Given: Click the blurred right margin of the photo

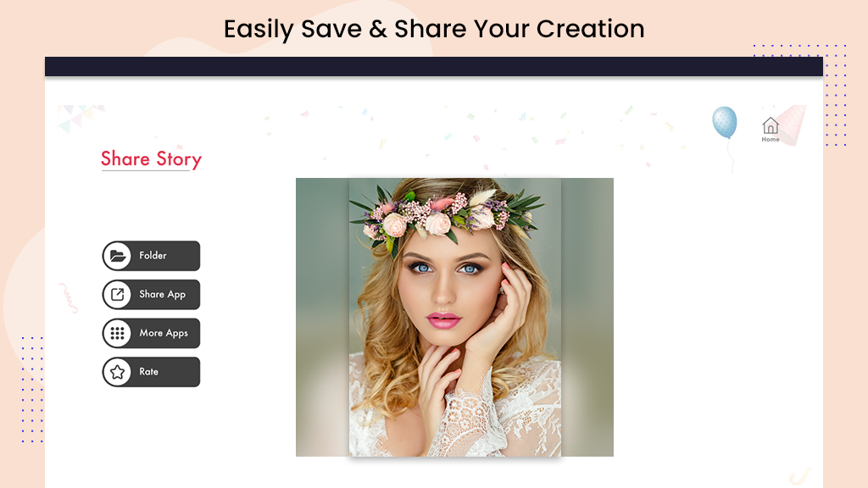Looking at the screenshot, I should (x=587, y=317).
